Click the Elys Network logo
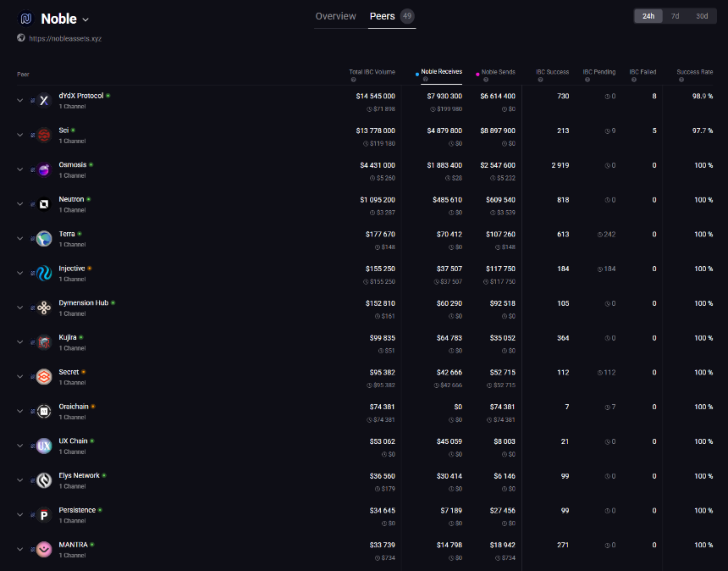 [x=44, y=480]
